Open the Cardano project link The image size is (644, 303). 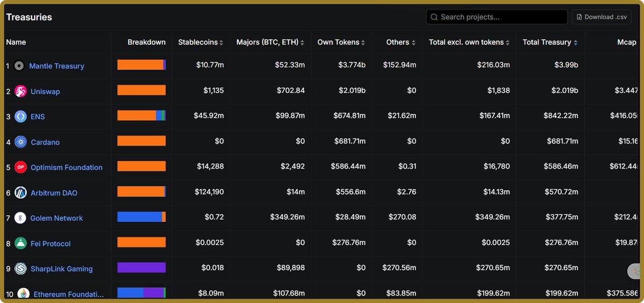click(x=45, y=142)
